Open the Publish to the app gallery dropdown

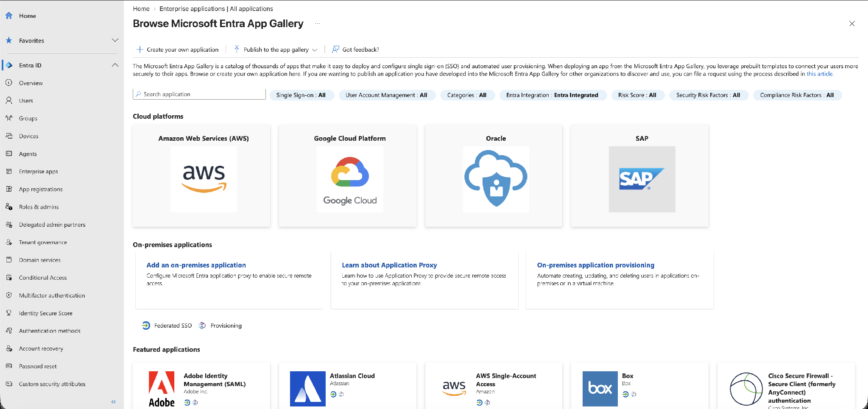click(276, 50)
